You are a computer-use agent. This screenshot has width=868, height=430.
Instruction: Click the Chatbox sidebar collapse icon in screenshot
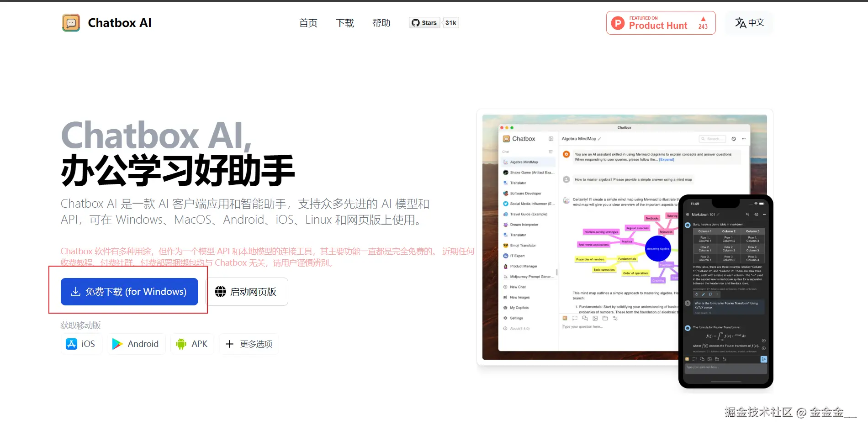[x=551, y=139]
